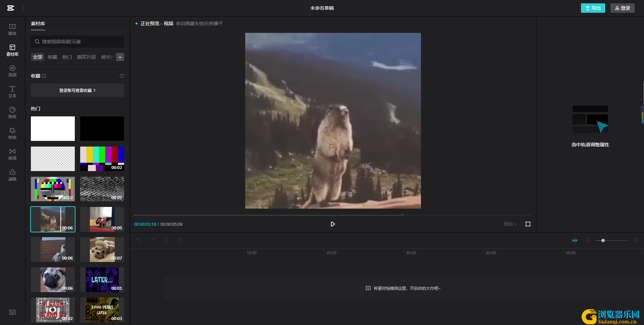Open the 音频 audio panel
The height and width of the screenshot is (325, 644).
pyautogui.click(x=12, y=71)
